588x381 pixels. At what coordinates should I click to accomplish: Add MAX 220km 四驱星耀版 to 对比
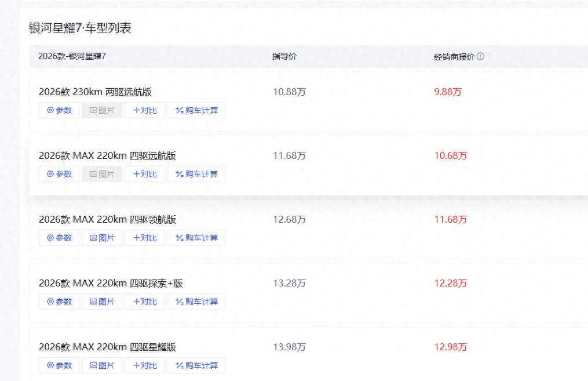(x=145, y=365)
